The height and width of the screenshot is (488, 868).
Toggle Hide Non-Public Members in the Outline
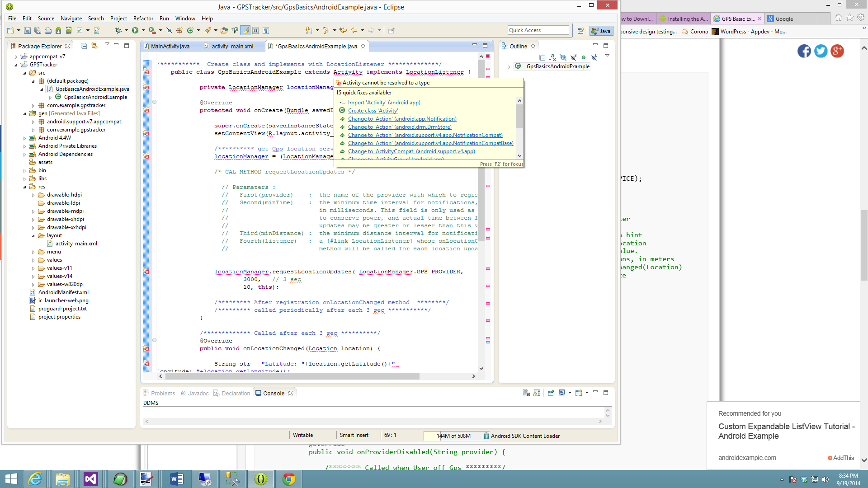(x=584, y=57)
